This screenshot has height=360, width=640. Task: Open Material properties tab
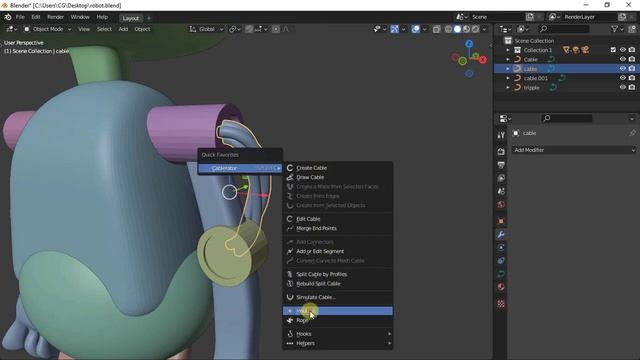(501, 287)
